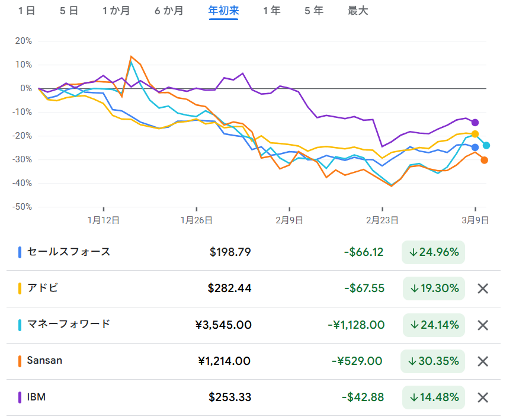Click the blue color bar beside セールスフォース
The height and width of the screenshot is (420, 516).
[20, 252]
